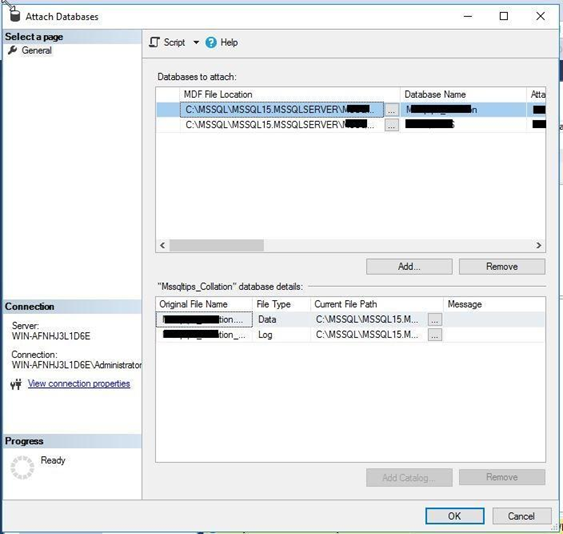563x534 pixels.
Task: Browse path for the Data file
Action: (x=435, y=320)
